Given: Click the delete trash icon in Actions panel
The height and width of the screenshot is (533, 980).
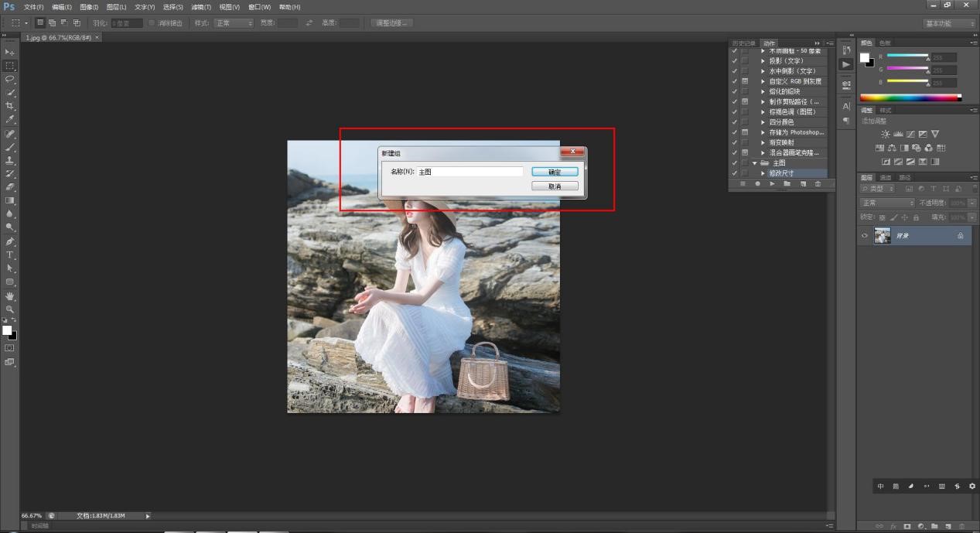Looking at the screenshot, I should point(818,184).
